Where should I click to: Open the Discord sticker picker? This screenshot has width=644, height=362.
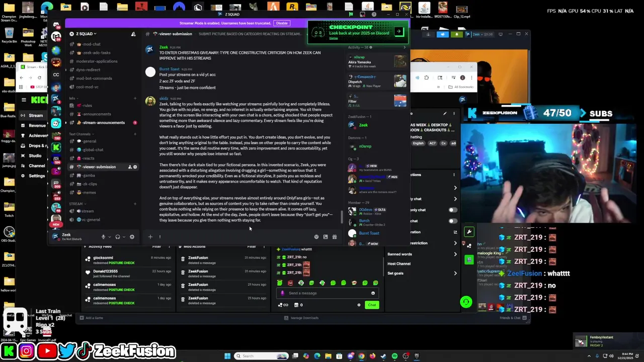point(326,237)
